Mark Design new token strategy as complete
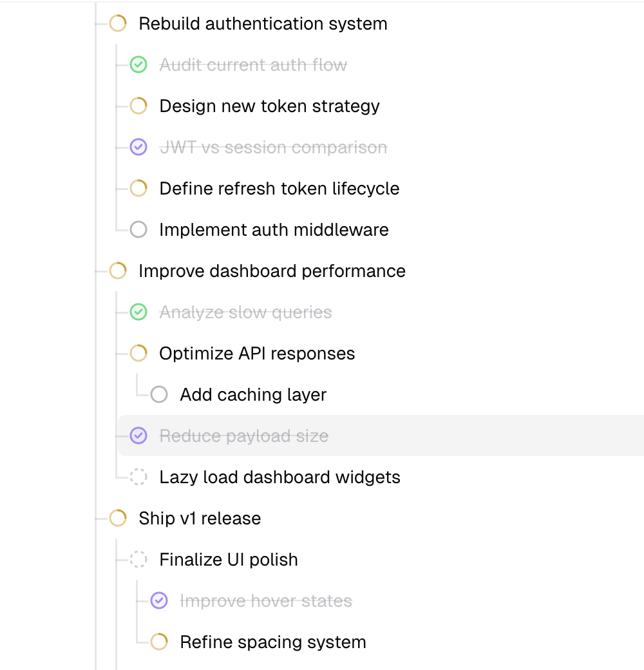This screenshot has height=670, width=644. point(138,106)
